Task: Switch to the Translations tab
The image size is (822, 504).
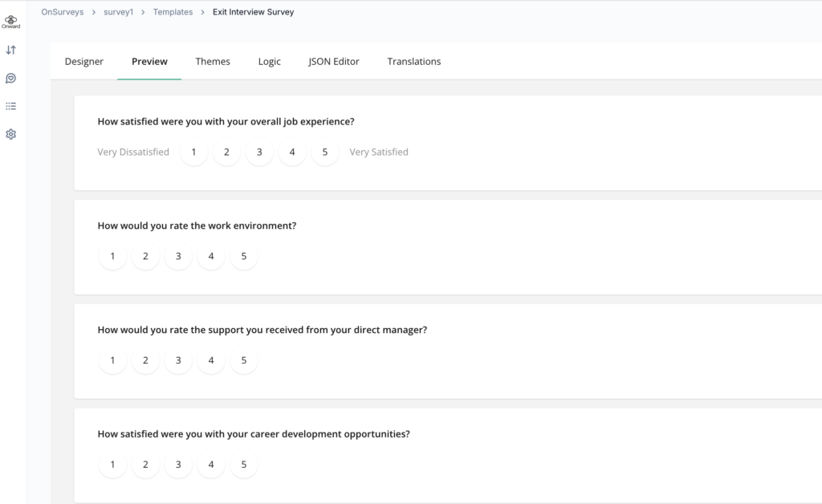Action: pos(414,62)
